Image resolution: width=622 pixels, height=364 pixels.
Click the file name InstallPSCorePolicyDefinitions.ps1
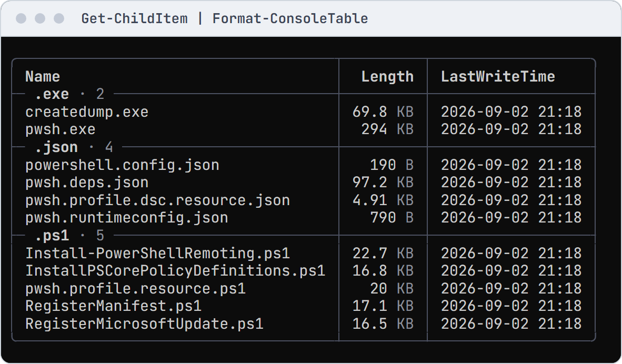(175, 271)
